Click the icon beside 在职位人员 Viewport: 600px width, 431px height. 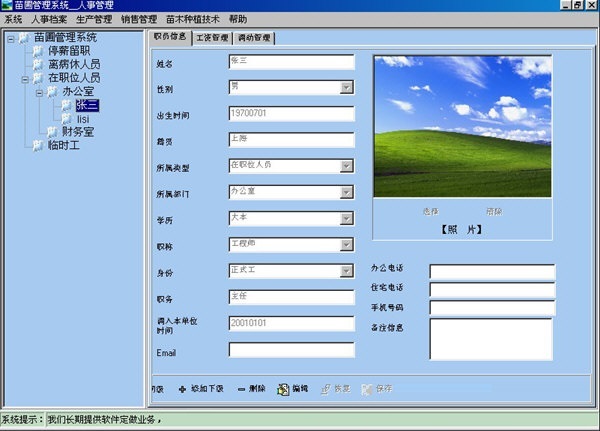(x=38, y=78)
